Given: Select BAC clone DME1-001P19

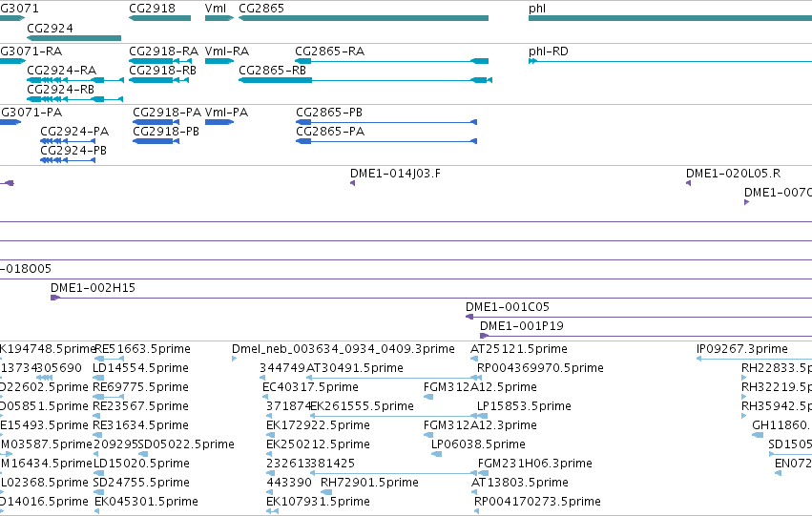Looking at the screenshot, I should click(x=646, y=337).
